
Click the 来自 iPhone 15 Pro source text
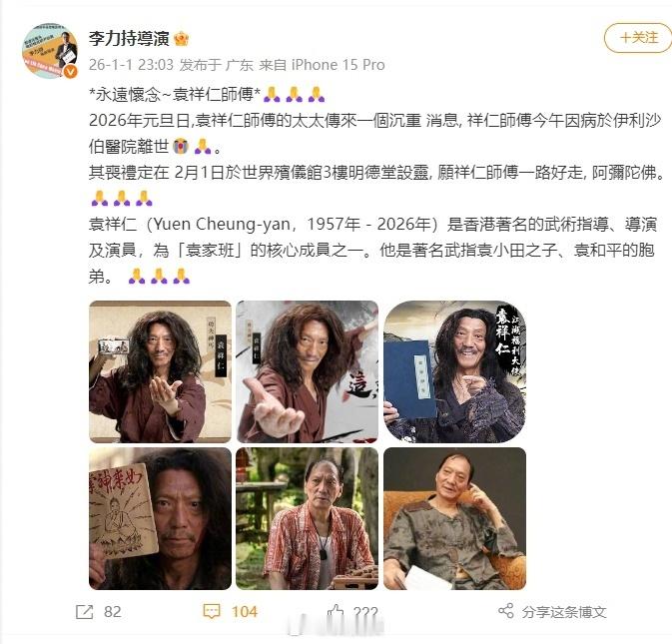click(x=322, y=65)
